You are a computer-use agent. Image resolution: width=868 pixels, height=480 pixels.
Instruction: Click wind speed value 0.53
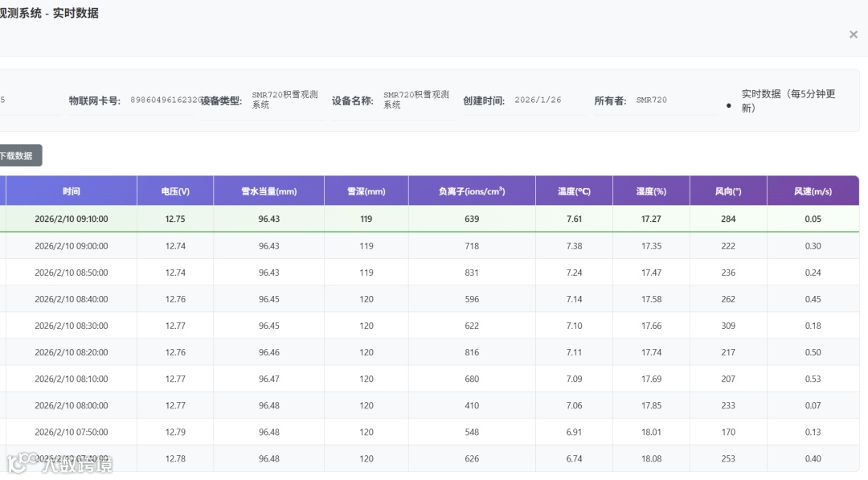(x=813, y=379)
